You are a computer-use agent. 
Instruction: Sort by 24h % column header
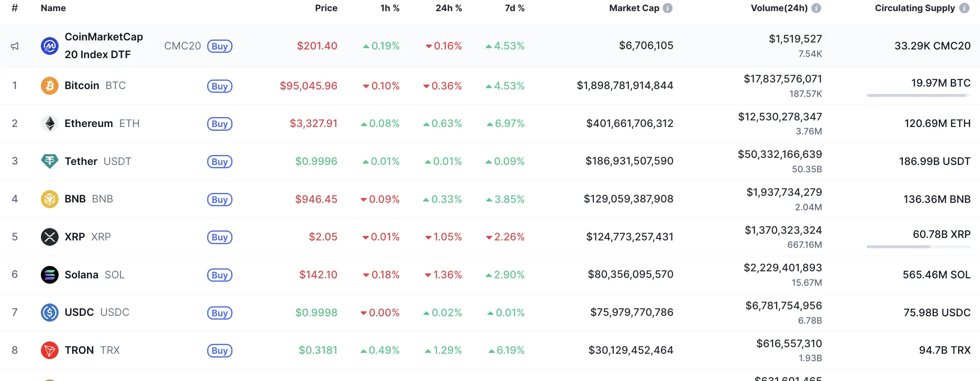coord(448,8)
